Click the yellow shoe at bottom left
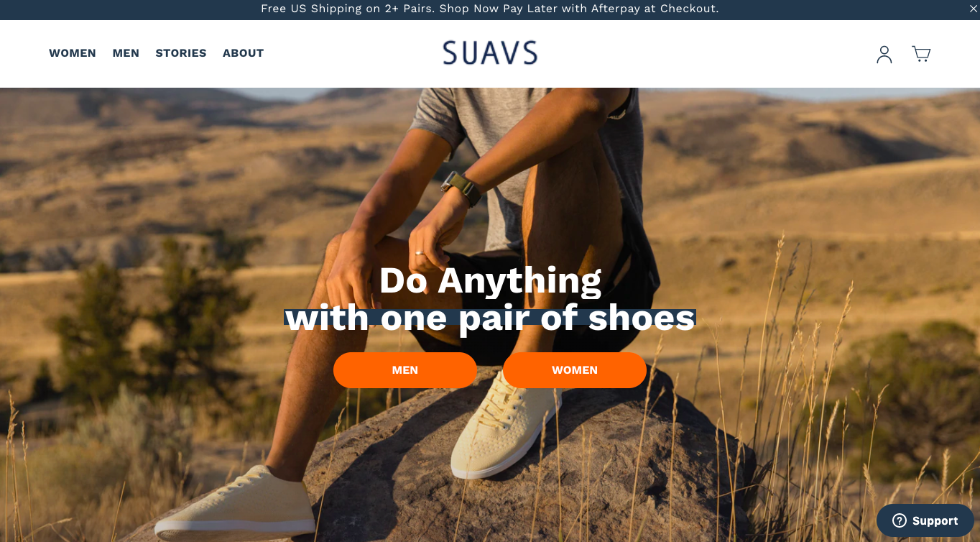980x542 pixels. tap(235, 504)
